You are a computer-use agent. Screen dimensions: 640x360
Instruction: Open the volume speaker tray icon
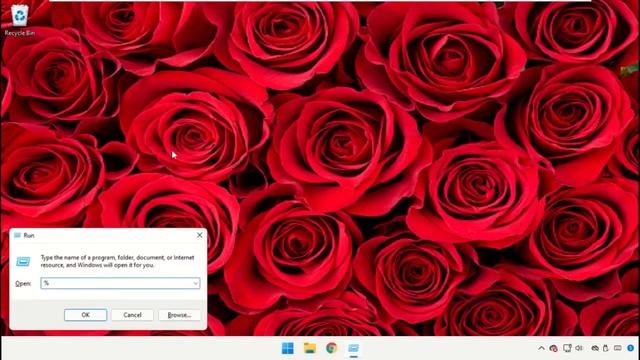click(x=579, y=348)
